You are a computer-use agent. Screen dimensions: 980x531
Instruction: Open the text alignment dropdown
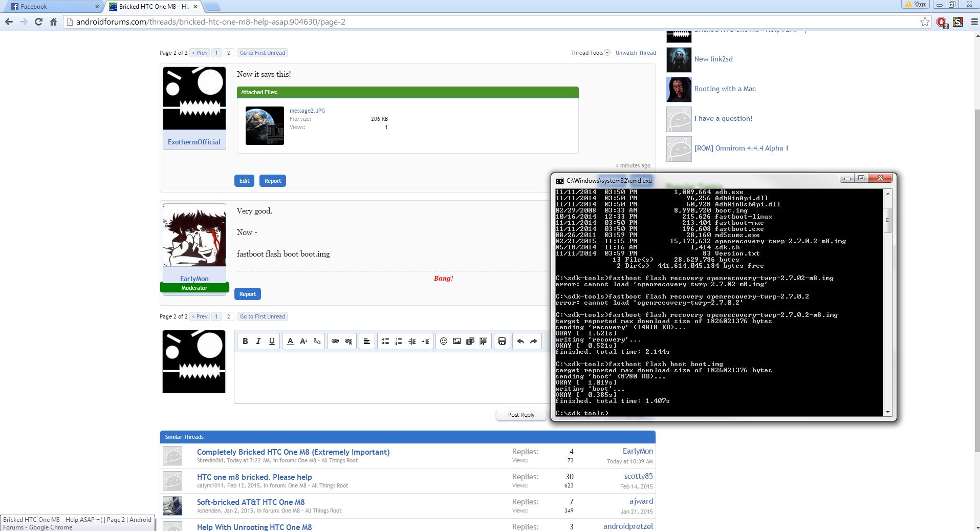[367, 341]
